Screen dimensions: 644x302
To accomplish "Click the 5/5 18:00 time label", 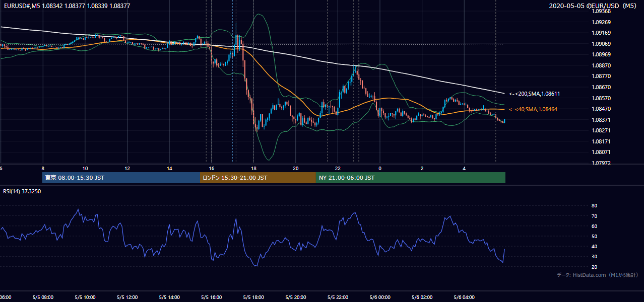I will [254, 297].
